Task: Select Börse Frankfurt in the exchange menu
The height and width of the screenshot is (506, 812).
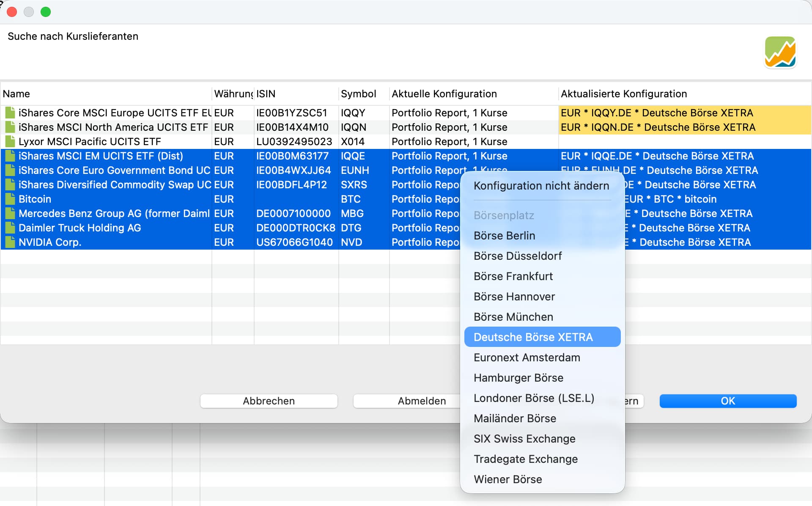Action: coord(513,276)
